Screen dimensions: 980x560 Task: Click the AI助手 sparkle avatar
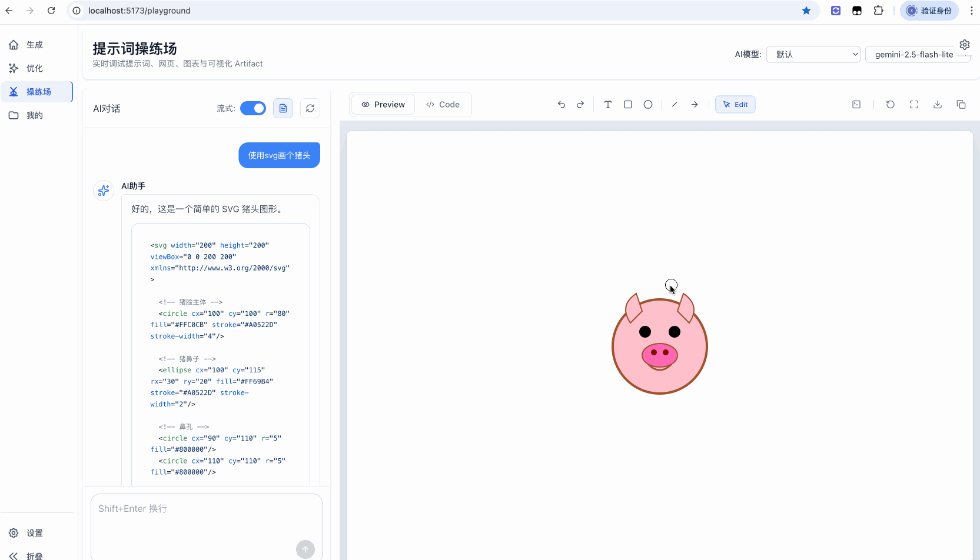[x=104, y=191]
